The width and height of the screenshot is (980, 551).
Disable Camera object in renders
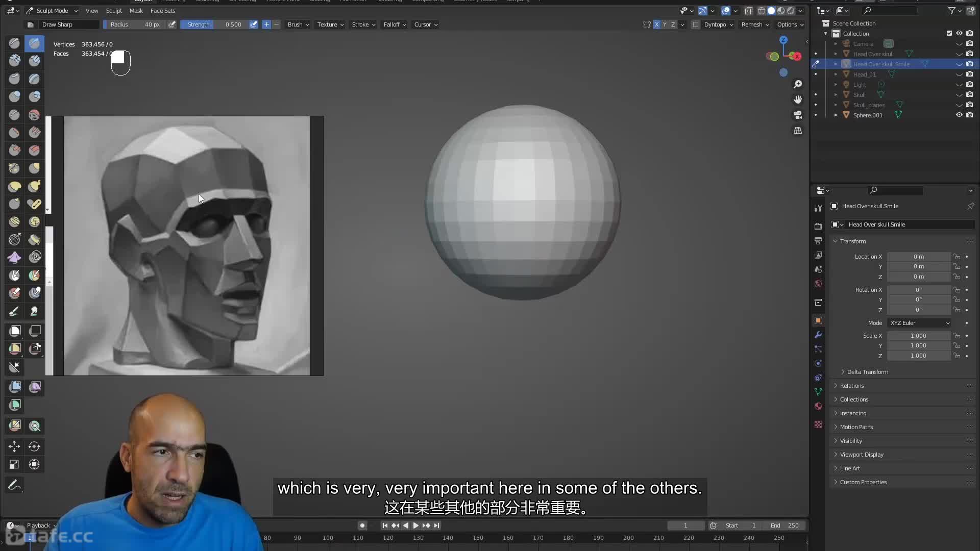[969, 43]
